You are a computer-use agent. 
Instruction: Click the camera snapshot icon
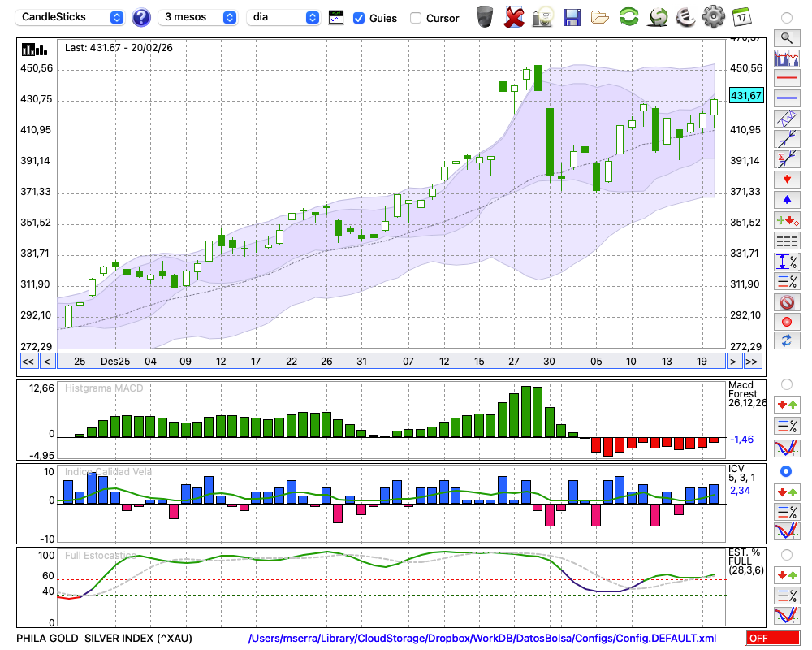543,16
